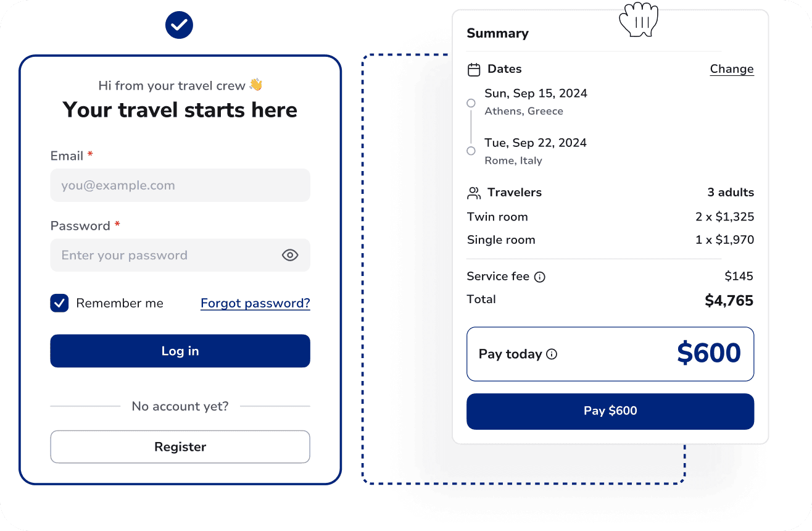Click the grabbing hand cursor icon
Viewport: 812px width, 531px height.
pyautogui.click(x=639, y=19)
